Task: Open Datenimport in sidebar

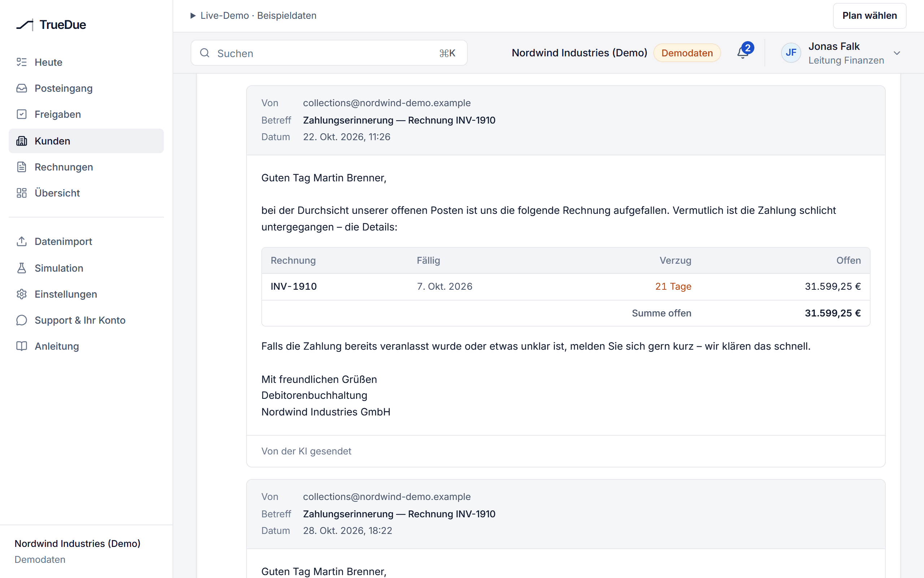Action: point(86,241)
